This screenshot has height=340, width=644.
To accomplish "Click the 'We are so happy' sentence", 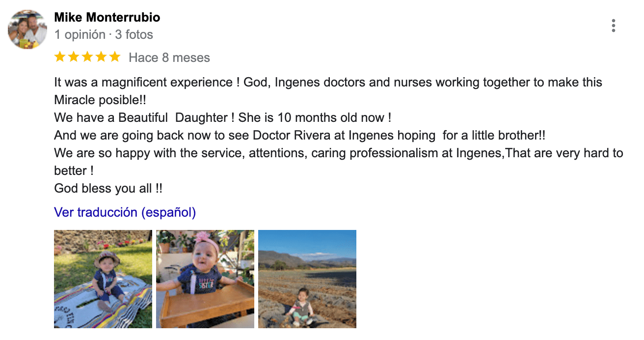I will tap(339, 153).
